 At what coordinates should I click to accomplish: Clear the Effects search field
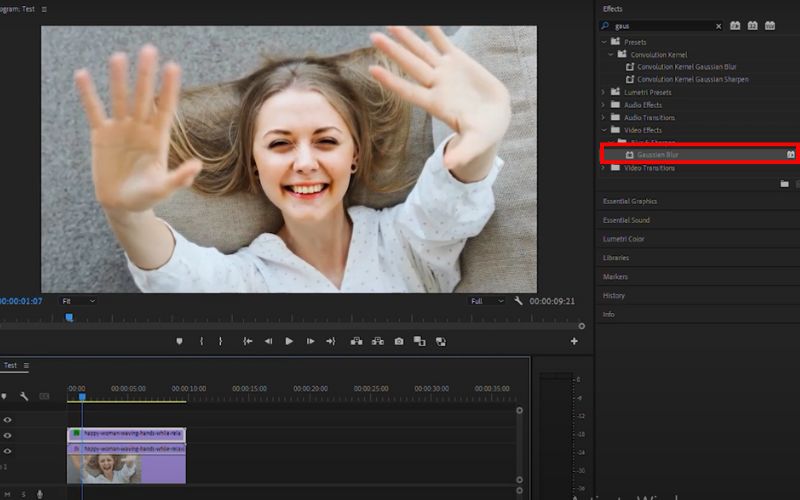tap(718, 26)
